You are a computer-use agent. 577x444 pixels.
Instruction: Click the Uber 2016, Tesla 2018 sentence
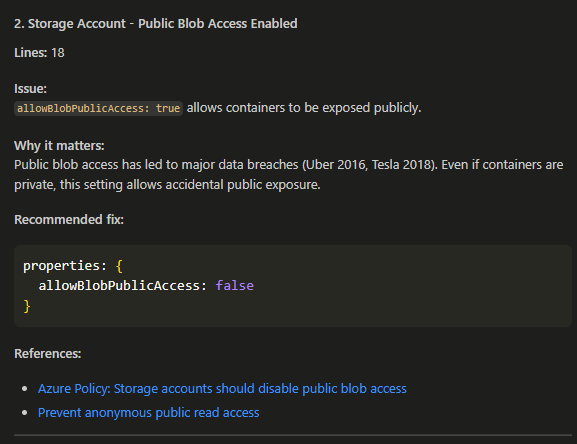click(x=288, y=165)
